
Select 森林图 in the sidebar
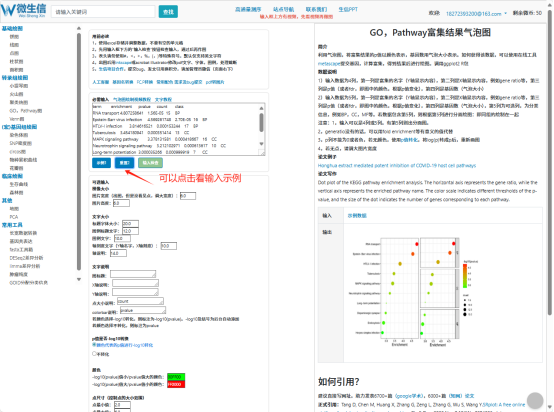(16, 192)
